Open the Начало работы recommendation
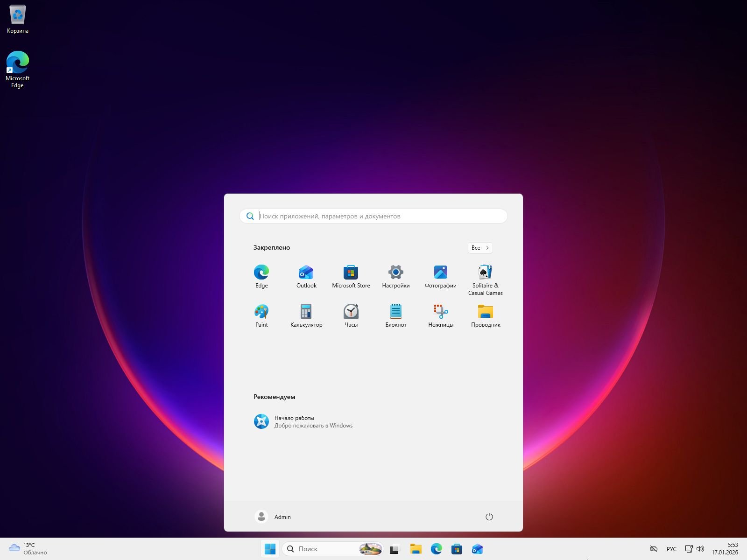Viewport: 747px width, 560px height. [303, 421]
